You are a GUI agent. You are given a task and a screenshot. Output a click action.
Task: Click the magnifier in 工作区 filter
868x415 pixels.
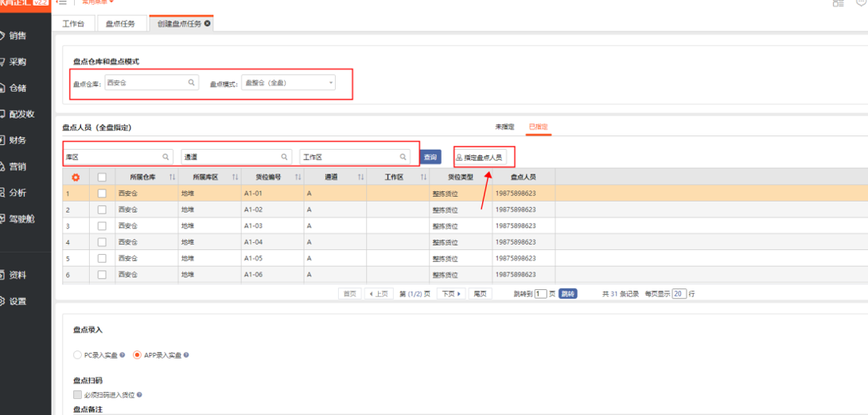(x=403, y=157)
